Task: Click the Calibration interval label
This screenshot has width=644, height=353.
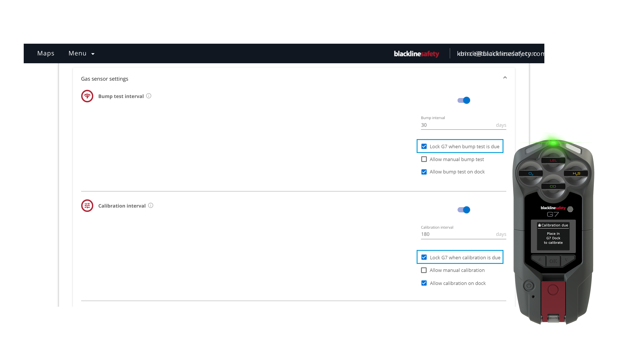Action: pyautogui.click(x=122, y=206)
